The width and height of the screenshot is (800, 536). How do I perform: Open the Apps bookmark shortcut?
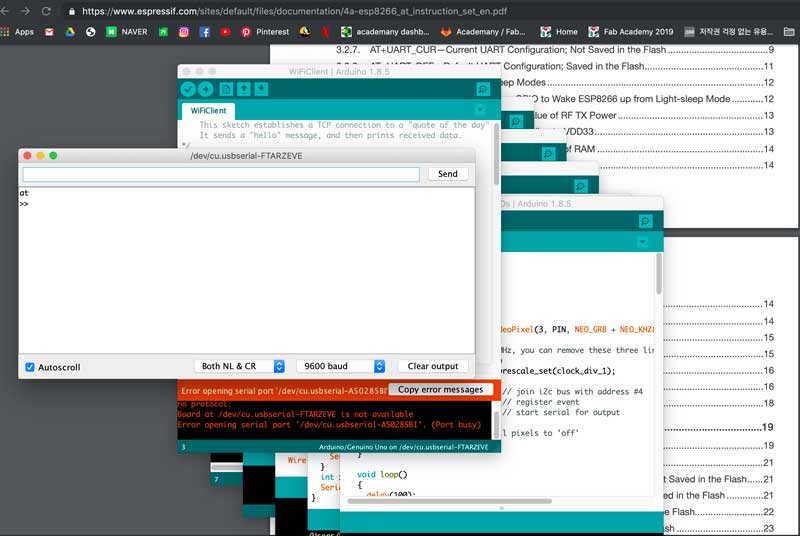[x=17, y=32]
